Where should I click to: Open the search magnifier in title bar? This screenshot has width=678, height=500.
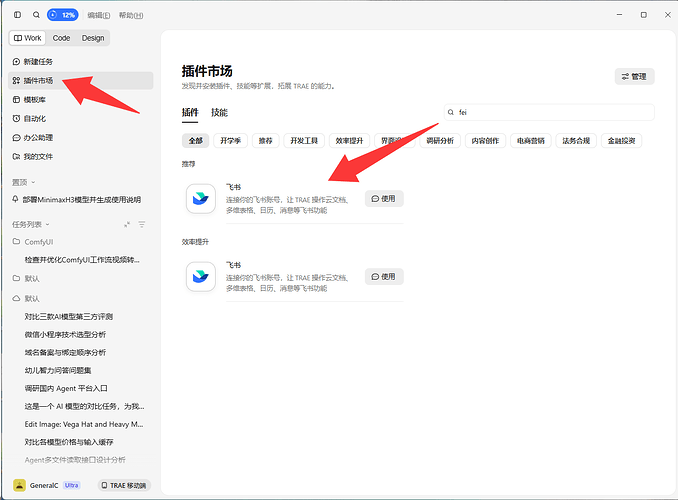click(36, 15)
